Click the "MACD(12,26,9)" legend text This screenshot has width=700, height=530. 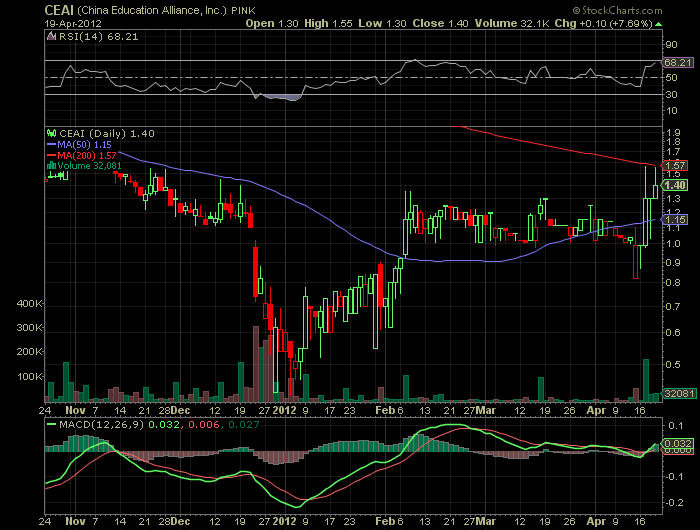point(102,425)
